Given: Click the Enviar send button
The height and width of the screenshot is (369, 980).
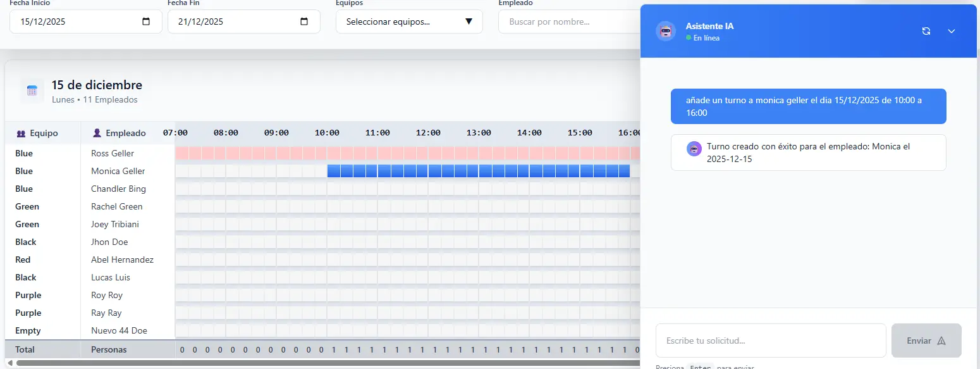Looking at the screenshot, I should pyautogui.click(x=926, y=341).
